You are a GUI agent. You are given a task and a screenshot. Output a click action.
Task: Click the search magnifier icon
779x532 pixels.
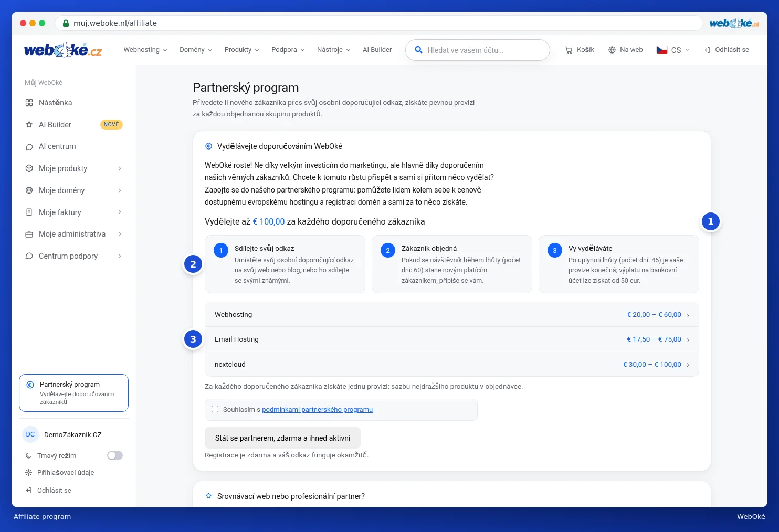[418, 50]
